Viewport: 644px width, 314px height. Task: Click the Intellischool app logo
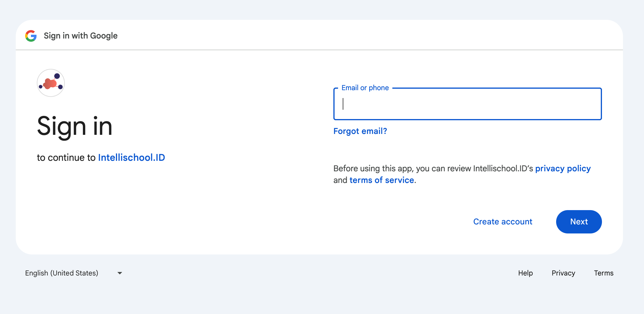coord(51,83)
